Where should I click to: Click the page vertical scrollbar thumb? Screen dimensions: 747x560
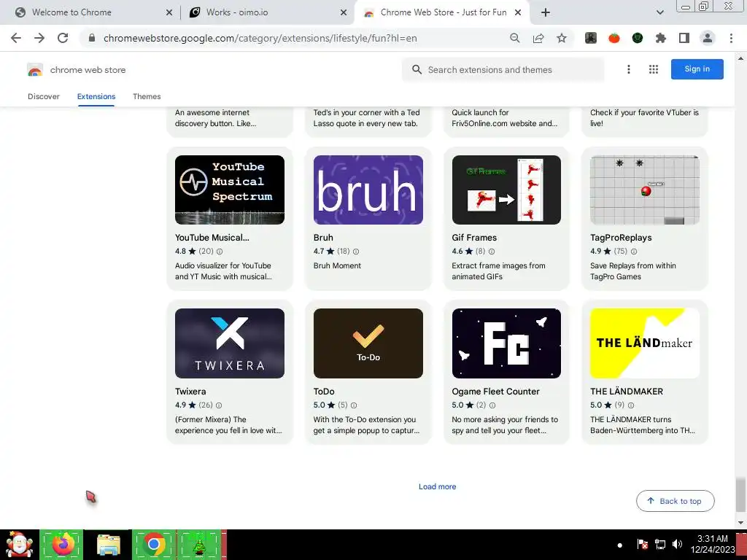point(740,494)
